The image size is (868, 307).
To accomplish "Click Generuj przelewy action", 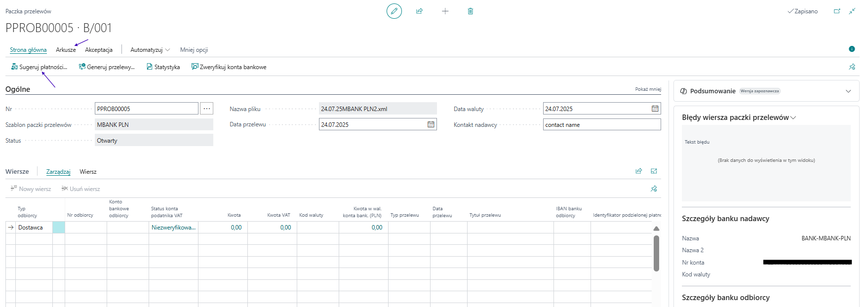I will [x=107, y=67].
